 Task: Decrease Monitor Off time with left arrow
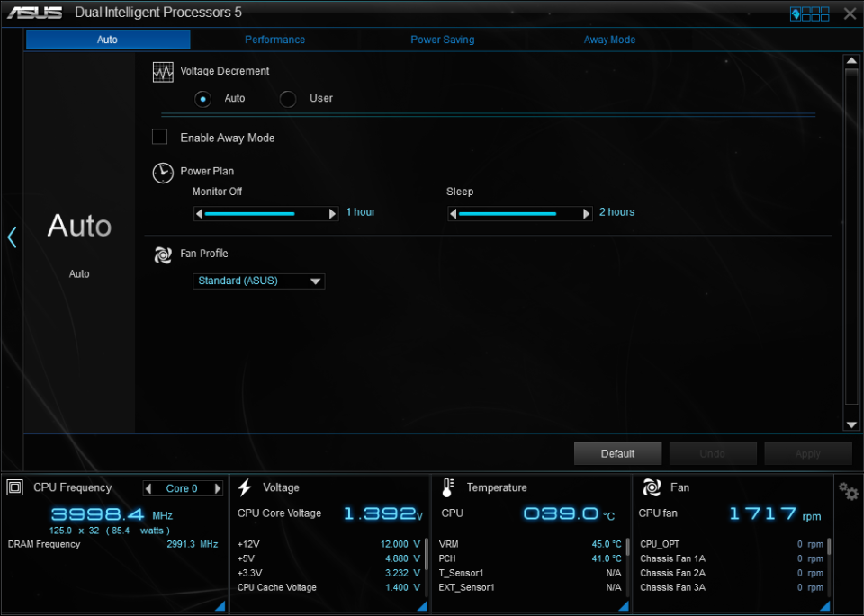click(200, 214)
